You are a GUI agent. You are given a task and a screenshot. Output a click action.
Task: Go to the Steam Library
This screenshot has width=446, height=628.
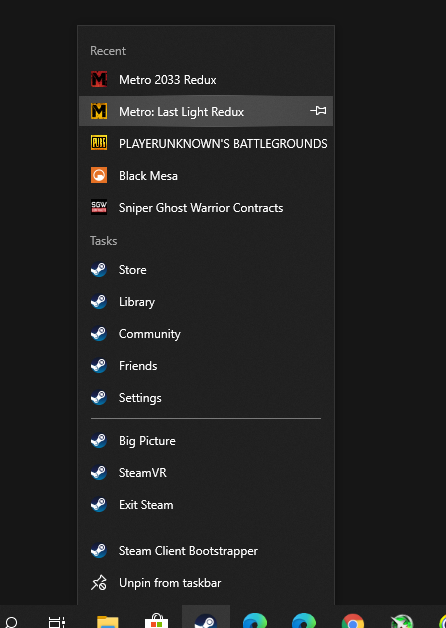click(x=206, y=302)
